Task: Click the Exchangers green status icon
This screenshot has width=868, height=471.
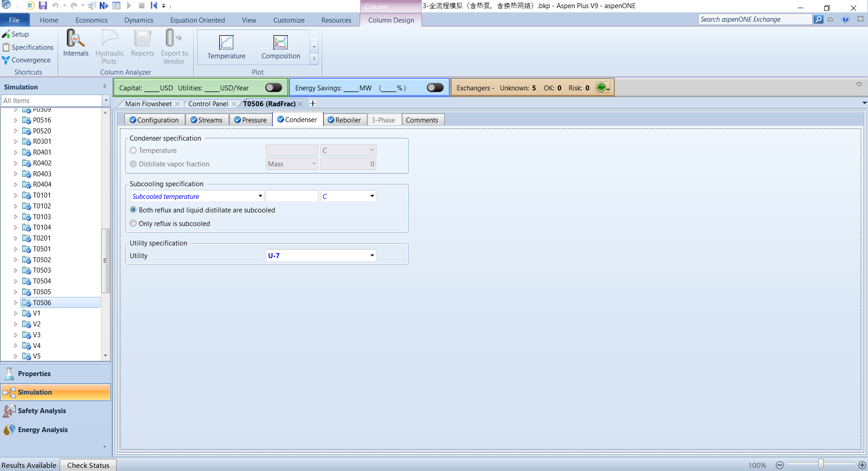Action: pos(601,88)
